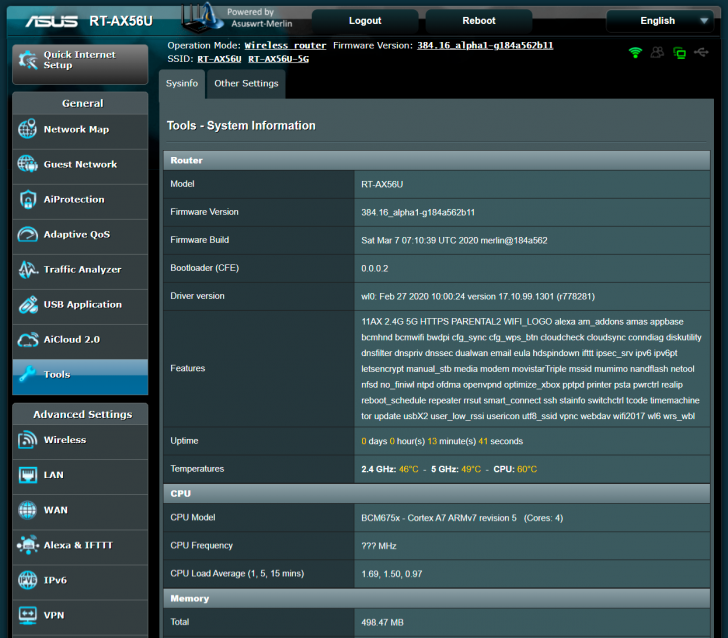Click the guest users status icon
The height and width of the screenshot is (638, 728).
[x=657, y=52]
